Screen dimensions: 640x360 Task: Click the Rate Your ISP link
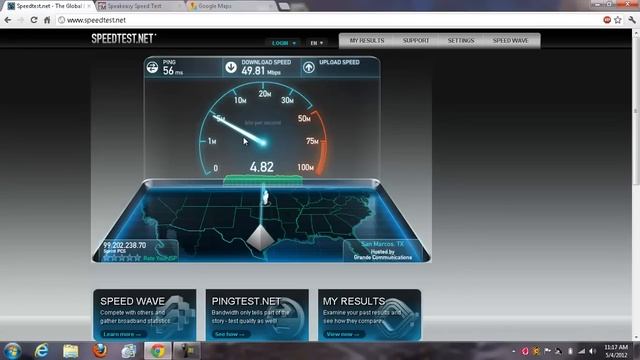click(160, 258)
